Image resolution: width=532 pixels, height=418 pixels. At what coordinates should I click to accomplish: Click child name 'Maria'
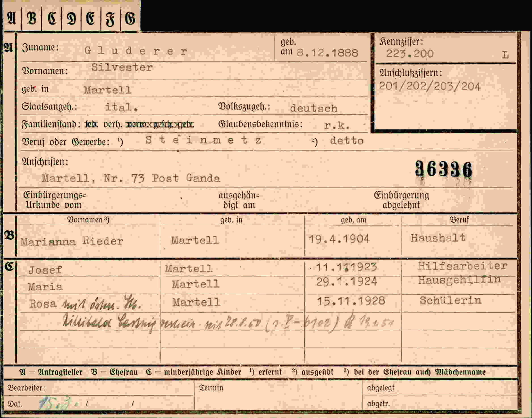pyautogui.click(x=45, y=287)
